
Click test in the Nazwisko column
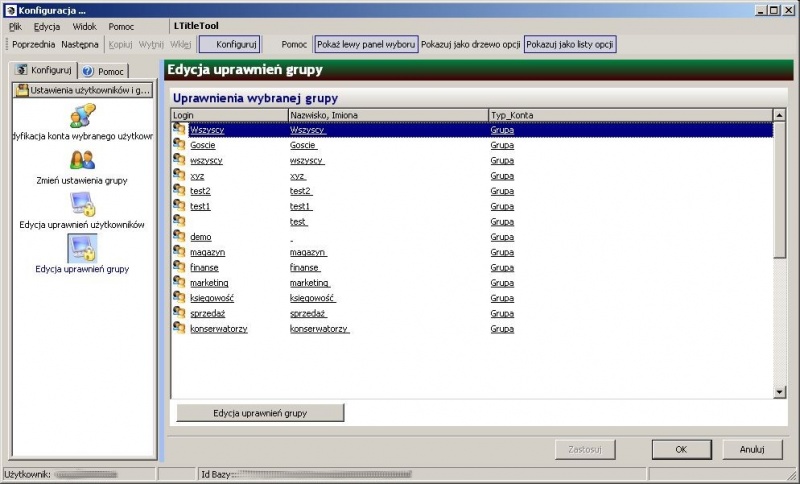[x=298, y=221]
